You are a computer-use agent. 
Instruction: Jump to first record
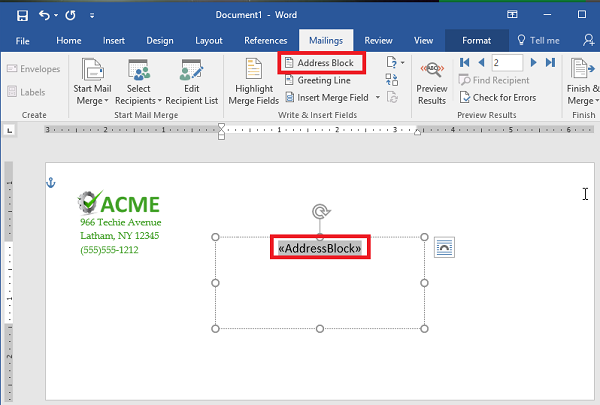pos(464,62)
